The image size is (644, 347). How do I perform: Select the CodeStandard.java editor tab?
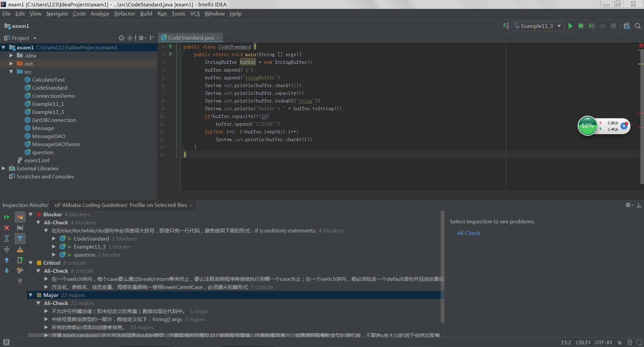(191, 38)
